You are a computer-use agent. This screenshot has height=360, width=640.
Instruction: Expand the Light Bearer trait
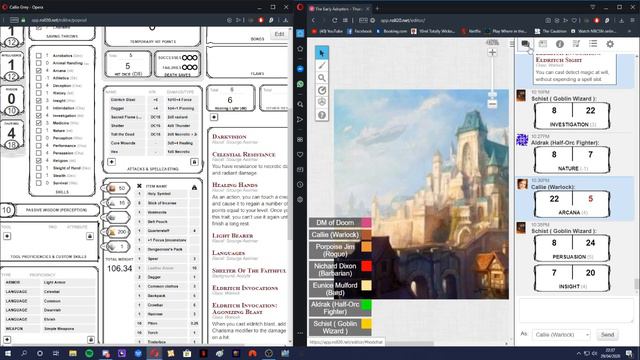232,236
